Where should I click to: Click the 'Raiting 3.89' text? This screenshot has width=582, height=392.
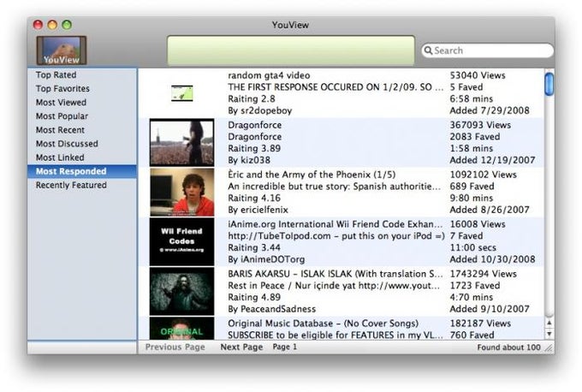[x=254, y=148]
